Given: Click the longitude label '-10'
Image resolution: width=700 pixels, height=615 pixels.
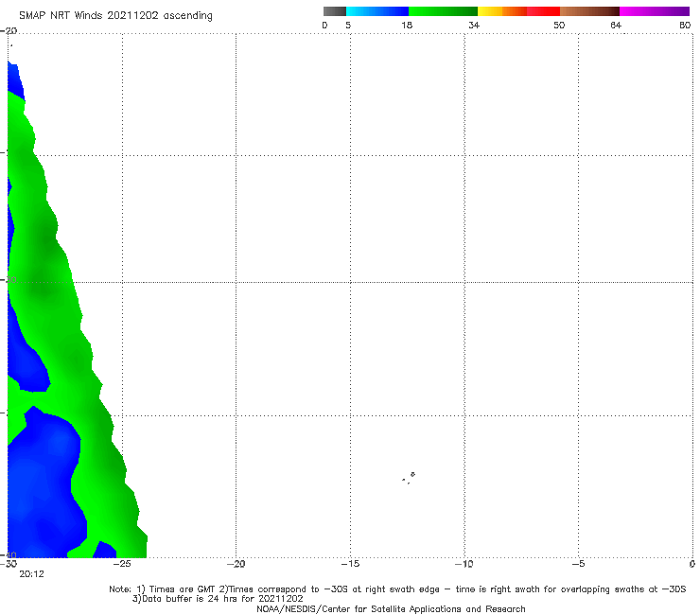Looking at the screenshot, I should pos(464,564).
